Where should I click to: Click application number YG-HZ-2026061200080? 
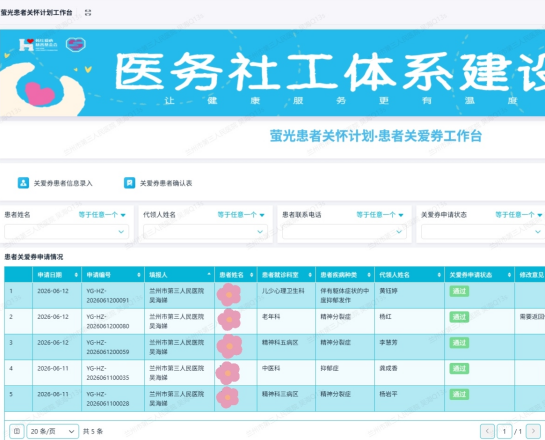point(108,321)
